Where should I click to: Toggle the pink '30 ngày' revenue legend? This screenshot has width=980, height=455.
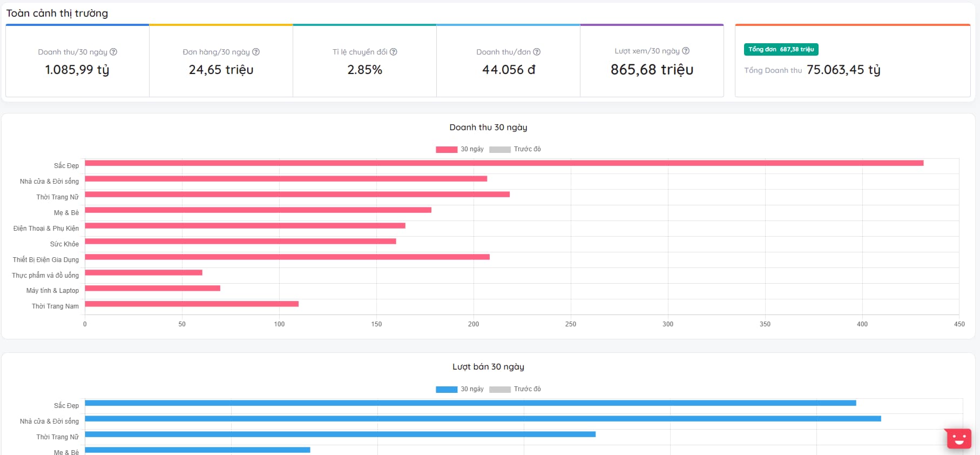coord(459,149)
